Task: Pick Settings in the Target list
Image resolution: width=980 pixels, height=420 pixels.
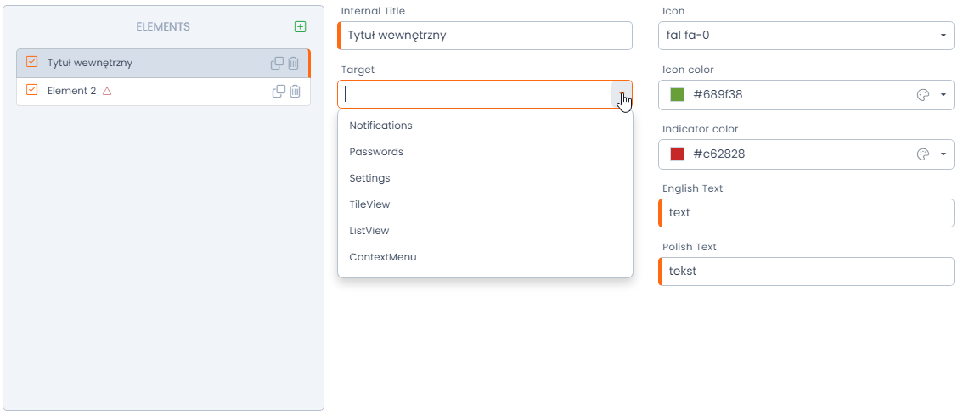Action: click(369, 178)
